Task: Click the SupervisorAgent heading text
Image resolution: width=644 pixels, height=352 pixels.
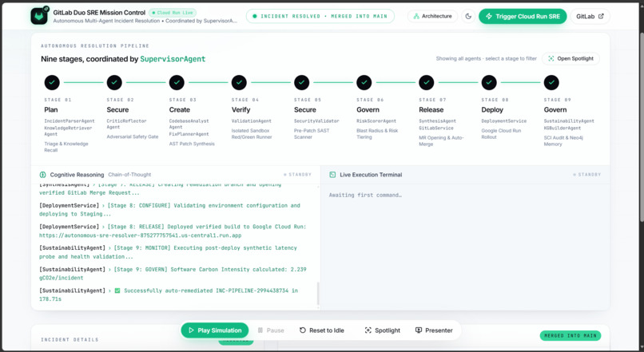Action: 173,59
